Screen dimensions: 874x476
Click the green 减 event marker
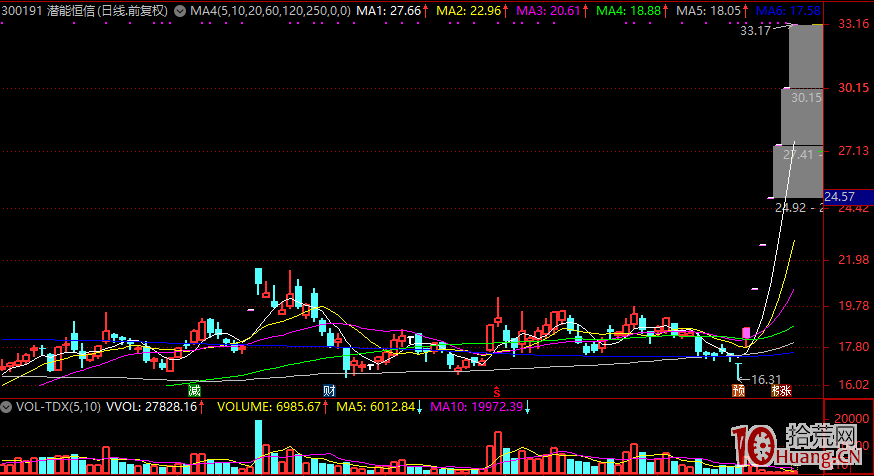coord(194,390)
